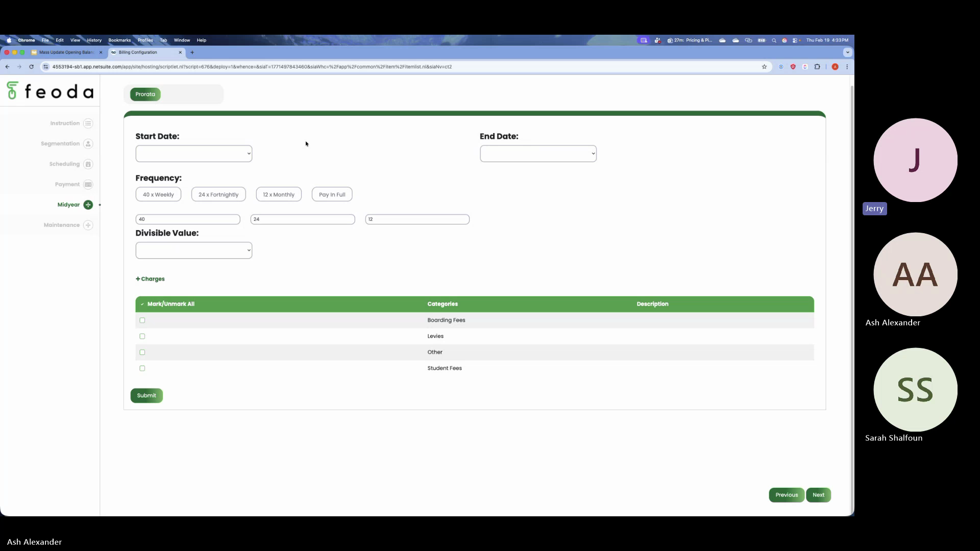Viewport: 980px width, 551px height.
Task: Click the weekly count field showing 40
Action: 187,219
